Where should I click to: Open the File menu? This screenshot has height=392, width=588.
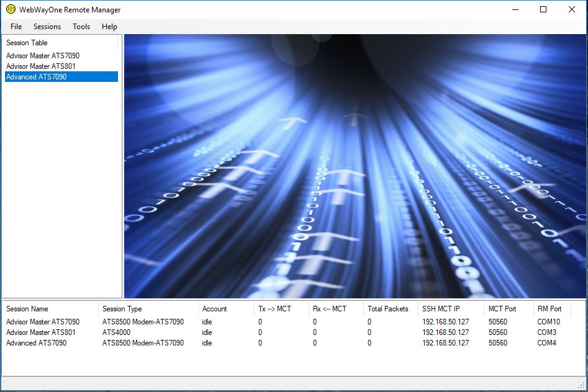pyautogui.click(x=16, y=27)
